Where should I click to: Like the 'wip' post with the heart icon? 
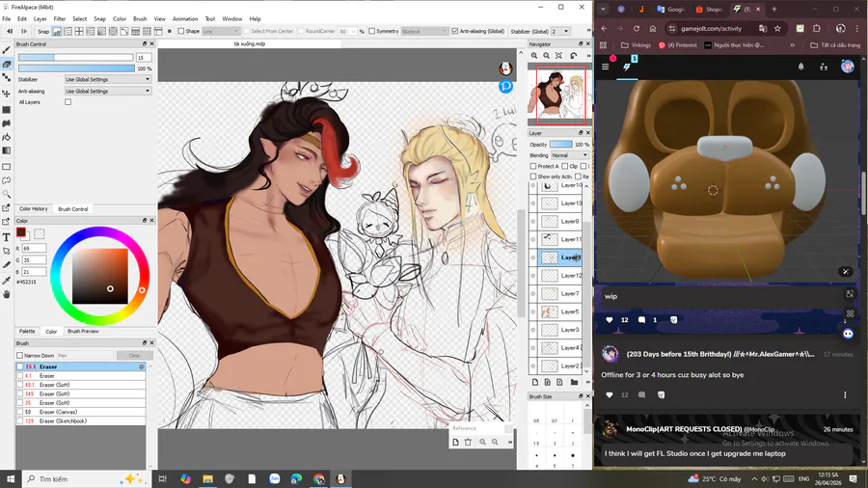click(x=610, y=320)
